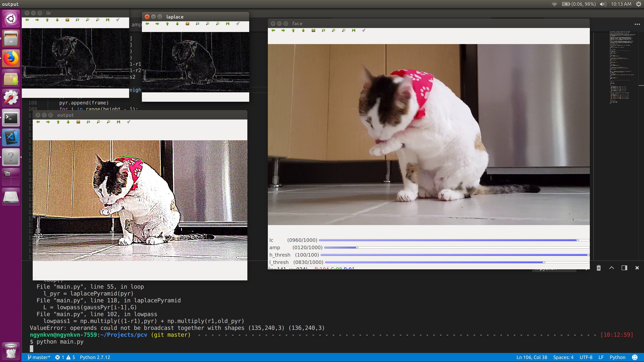This screenshot has height=362, width=644.
Task: Open editor more actions ellipsis menu
Action: pyautogui.click(x=637, y=24)
